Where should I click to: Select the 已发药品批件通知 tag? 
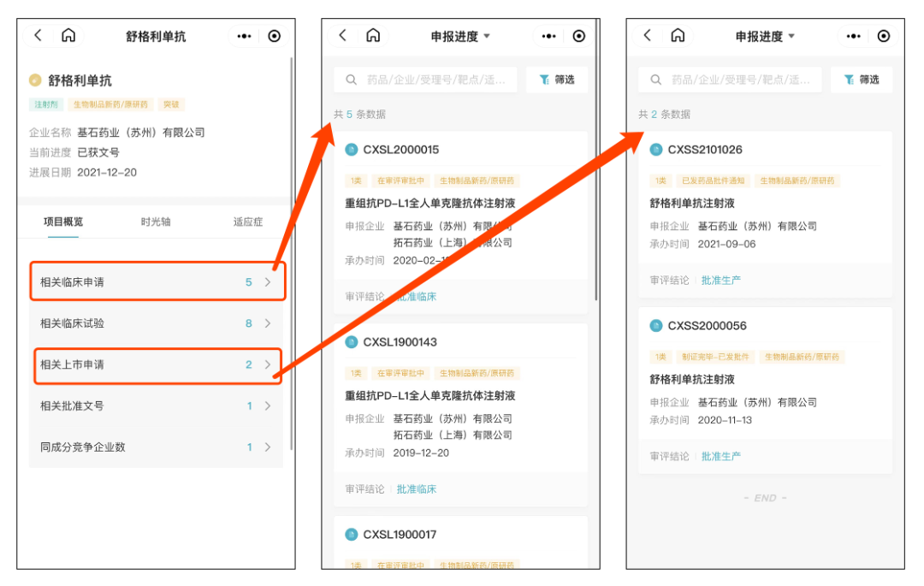click(x=713, y=181)
